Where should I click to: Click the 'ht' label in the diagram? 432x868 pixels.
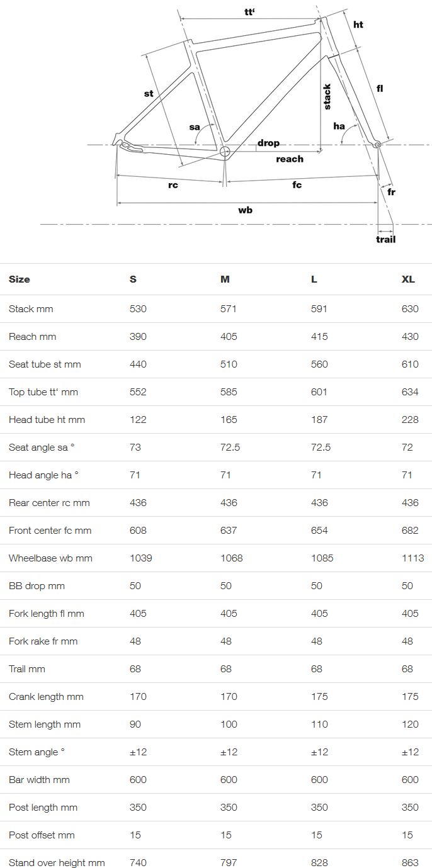pyautogui.click(x=358, y=25)
